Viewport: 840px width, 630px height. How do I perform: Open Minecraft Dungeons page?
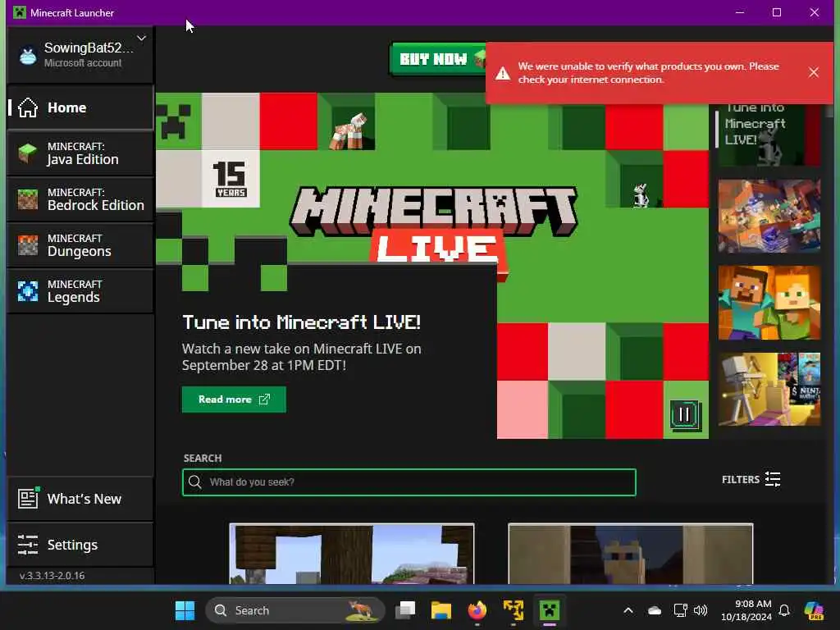click(80, 245)
